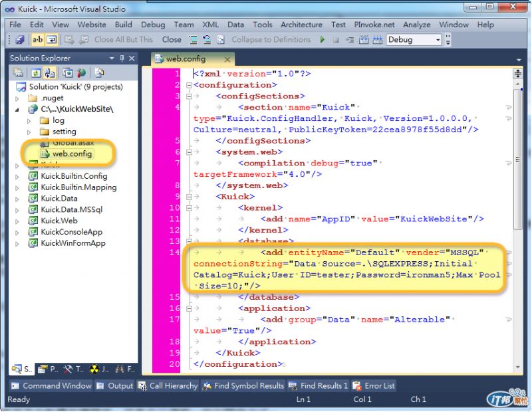Open the Error List tab
This screenshot has height=412, width=532.
coord(374,386)
